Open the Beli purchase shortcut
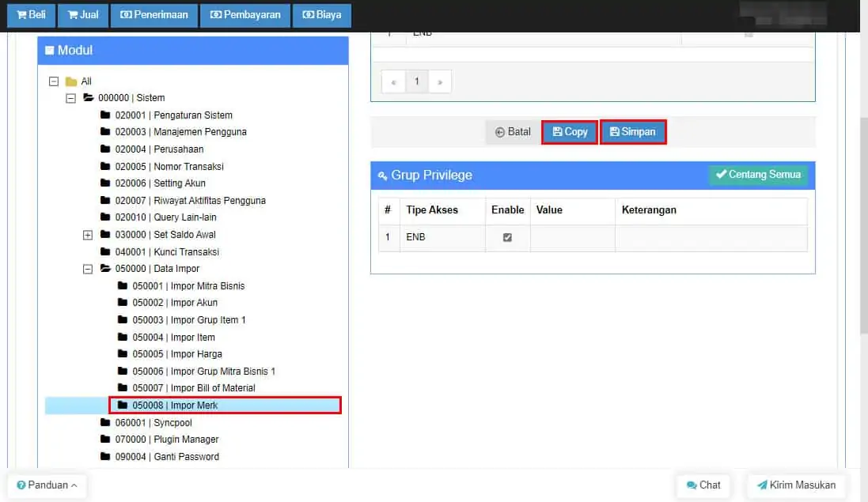This screenshot has height=502, width=868. coord(31,15)
